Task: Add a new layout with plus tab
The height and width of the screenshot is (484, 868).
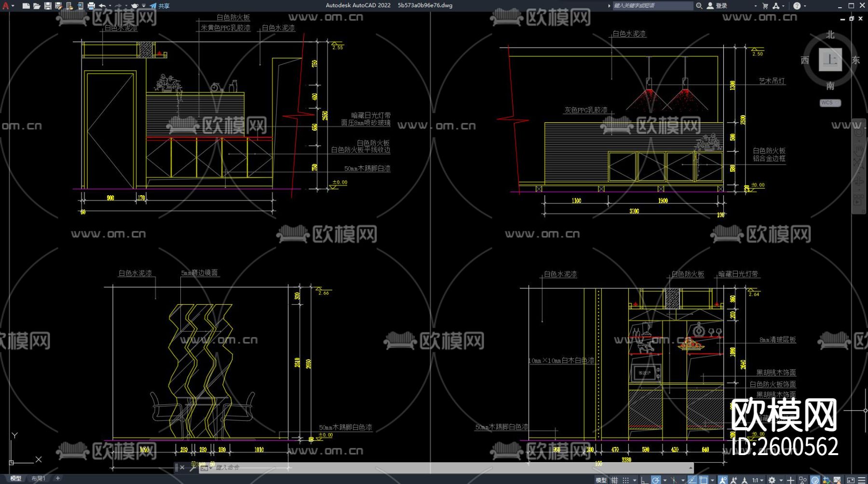Action: click(x=57, y=479)
